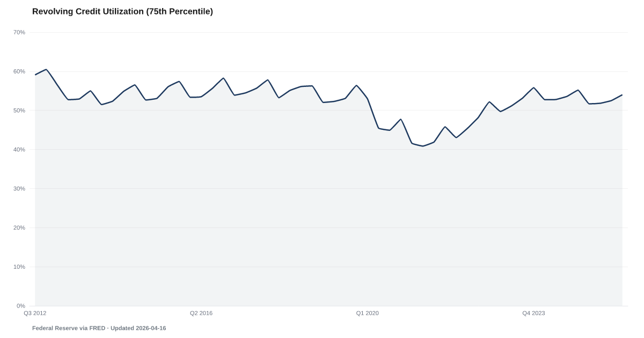The width and height of the screenshot is (644, 338).
Task: Click the 60% y-axis label
Action: 19,71
